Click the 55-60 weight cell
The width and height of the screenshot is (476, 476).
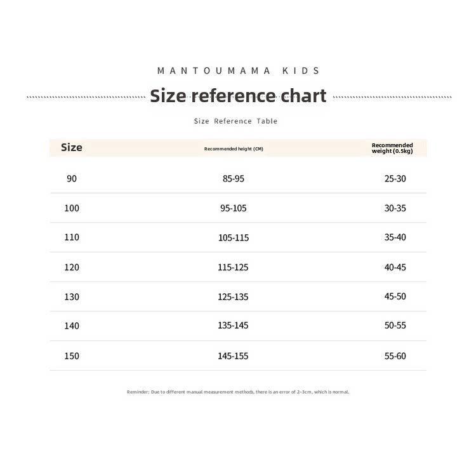pos(395,356)
